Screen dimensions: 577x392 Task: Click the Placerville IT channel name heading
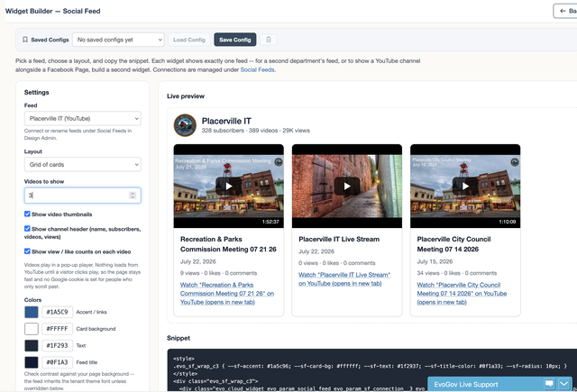pos(226,121)
